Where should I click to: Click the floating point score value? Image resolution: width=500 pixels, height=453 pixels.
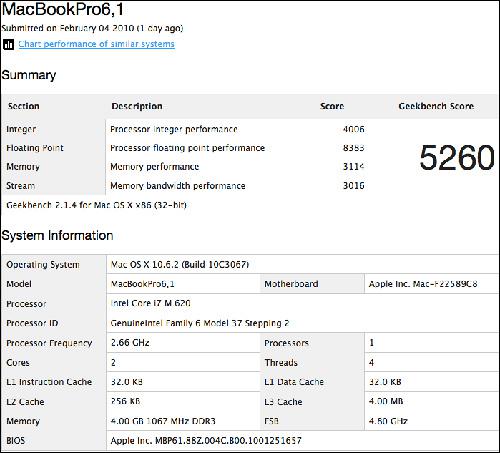coord(353,148)
